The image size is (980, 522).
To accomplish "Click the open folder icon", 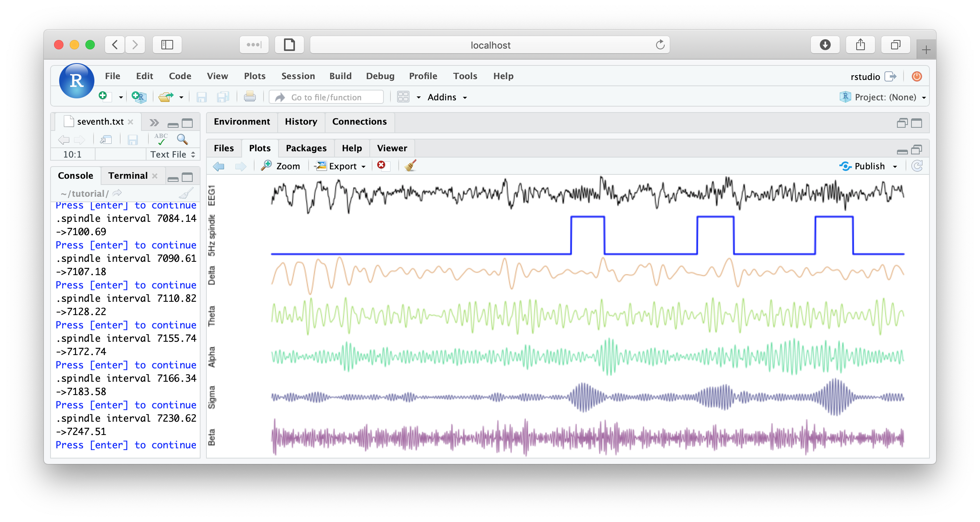I will 166,97.
